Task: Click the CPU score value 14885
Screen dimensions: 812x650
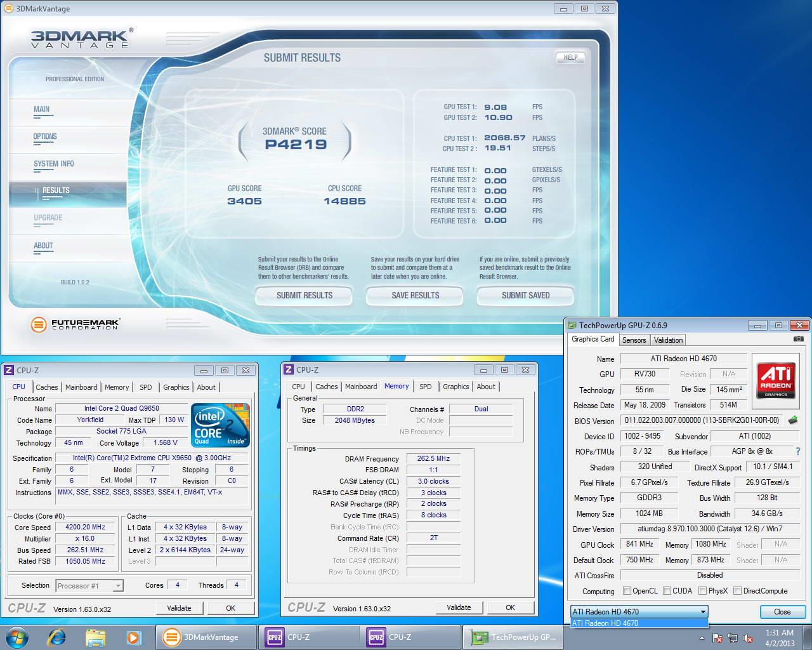Action: coord(344,201)
